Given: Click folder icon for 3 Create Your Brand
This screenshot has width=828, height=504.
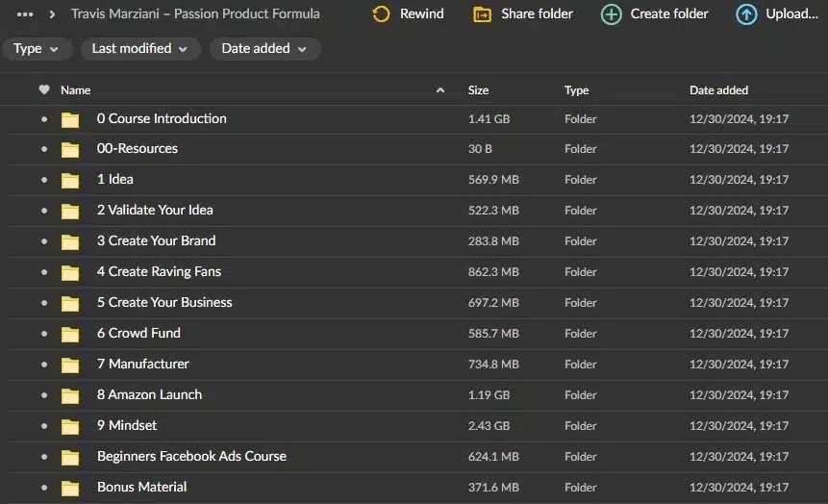Looking at the screenshot, I should click(69, 241).
